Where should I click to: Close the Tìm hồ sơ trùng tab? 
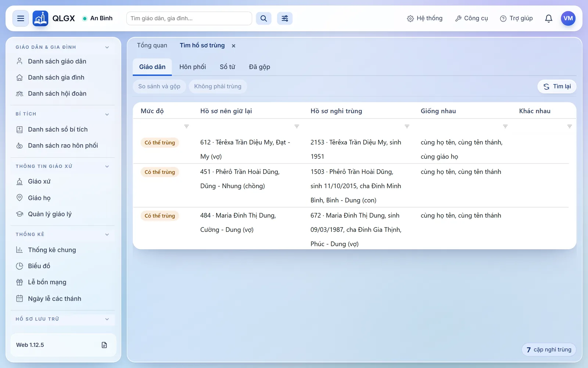233,46
